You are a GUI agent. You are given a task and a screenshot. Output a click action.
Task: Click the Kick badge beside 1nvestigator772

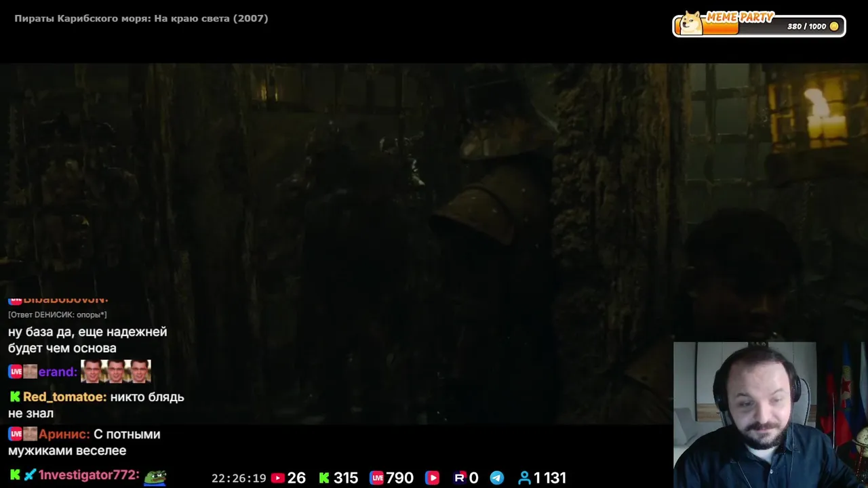(x=14, y=475)
